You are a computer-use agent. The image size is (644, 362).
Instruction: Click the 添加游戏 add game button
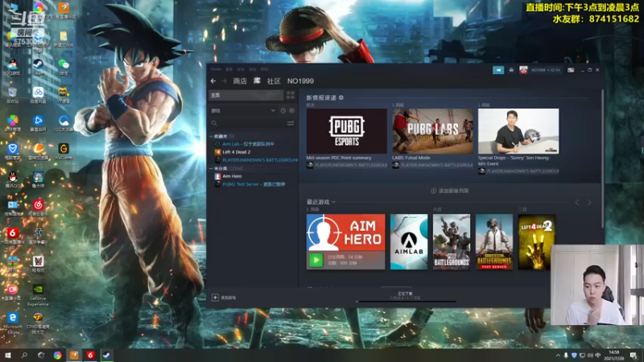click(x=224, y=298)
